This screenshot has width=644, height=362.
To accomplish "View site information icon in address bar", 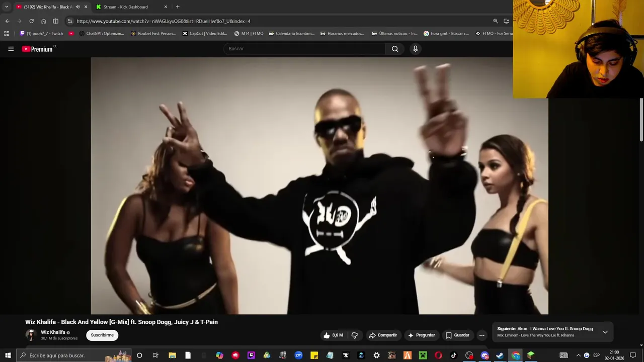I will (x=70, y=21).
